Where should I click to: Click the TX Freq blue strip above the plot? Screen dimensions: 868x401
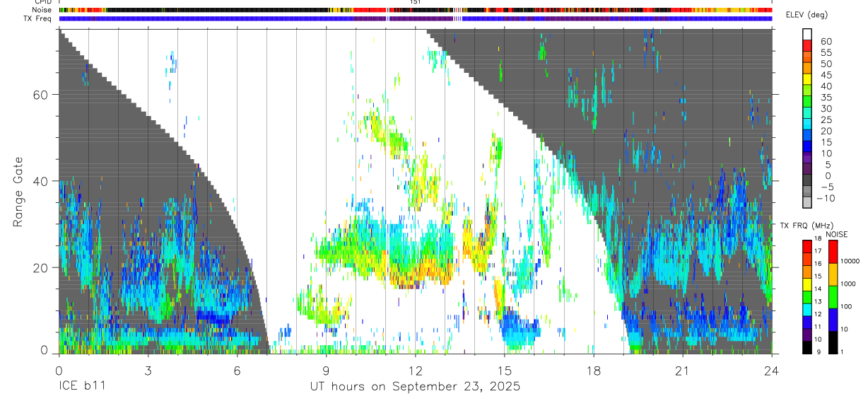click(x=416, y=18)
